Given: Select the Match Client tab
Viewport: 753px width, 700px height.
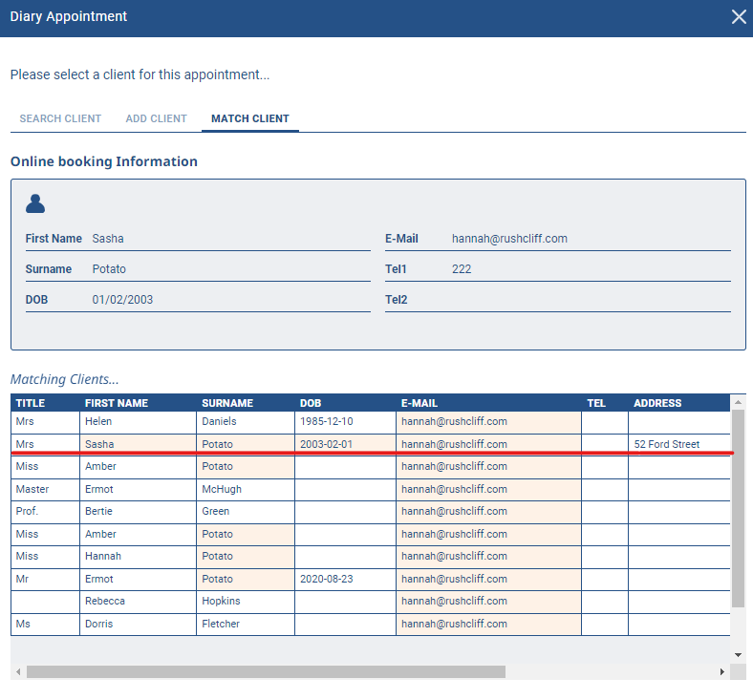Looking at the screenshot, I should pyautogui.click(x=250, y=118).
